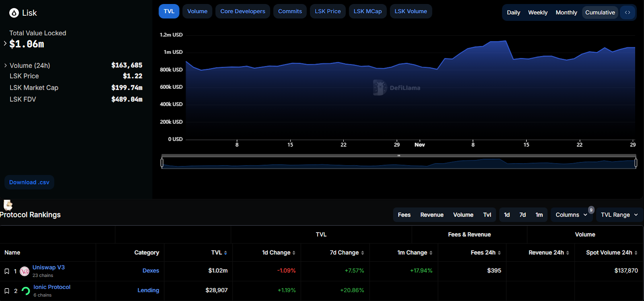
Task: Select the 1d change period
Action: pyautogui.click(x=507, y=215)
